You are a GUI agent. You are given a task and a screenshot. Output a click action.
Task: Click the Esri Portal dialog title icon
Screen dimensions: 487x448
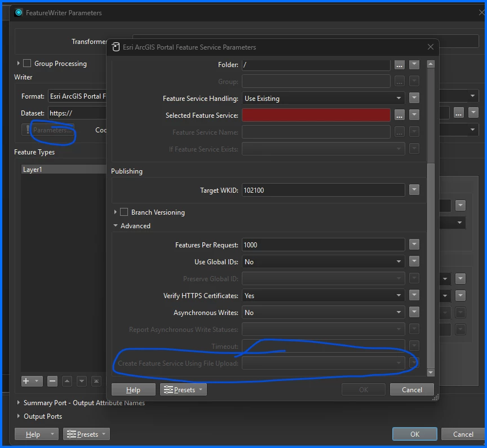(x=116, y=47)
